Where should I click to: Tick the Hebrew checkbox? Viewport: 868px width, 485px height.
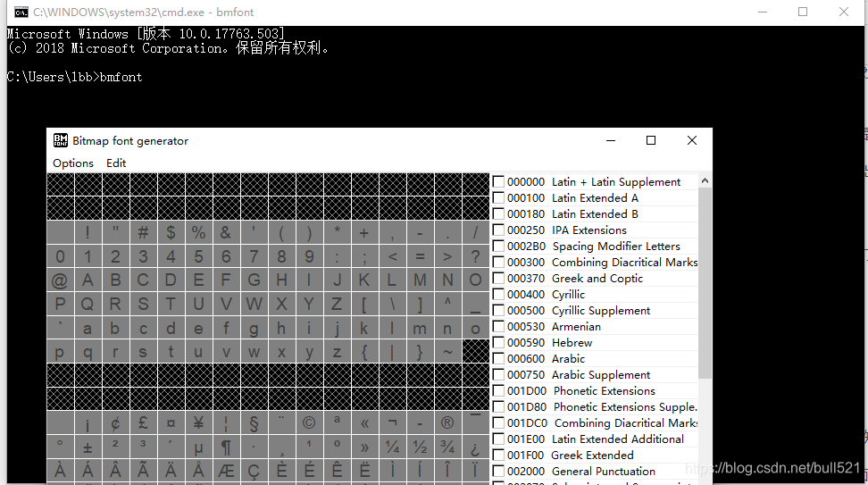coord(498,342)
